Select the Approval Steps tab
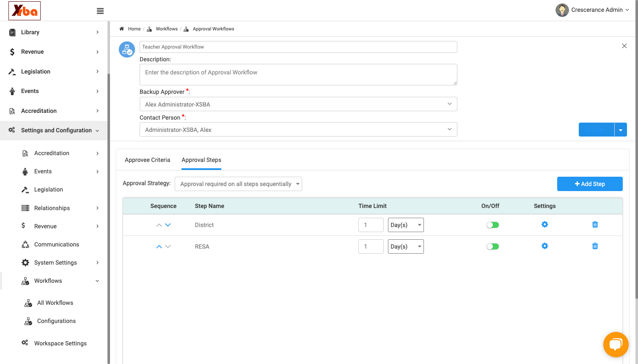This screenshot has width=638, height=364. (x=201, y=160)
